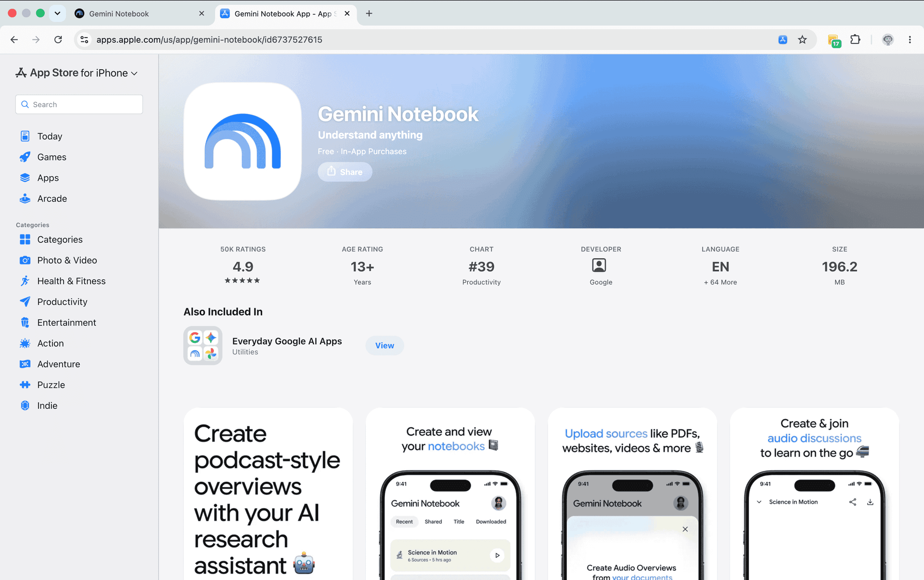This screenshot has height=580, width=924.
Task: Click the tab groups extension icon with badge 17
Action: (834, 40)
